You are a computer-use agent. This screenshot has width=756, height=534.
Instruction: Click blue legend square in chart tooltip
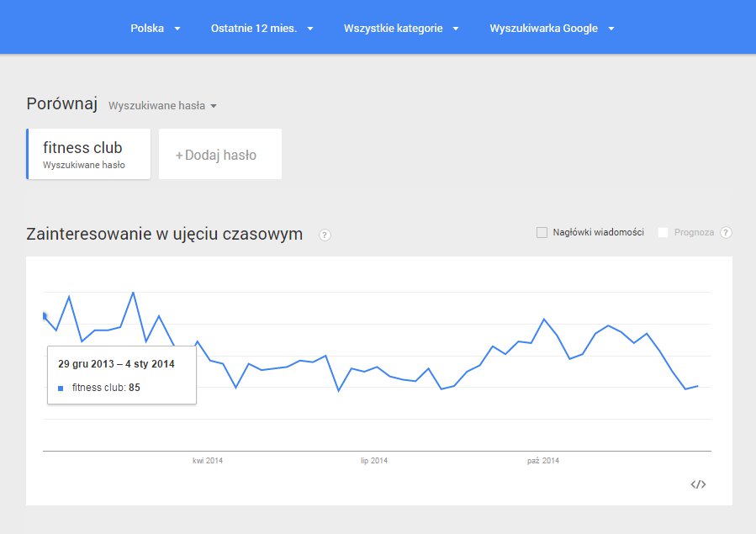(61, 389)
